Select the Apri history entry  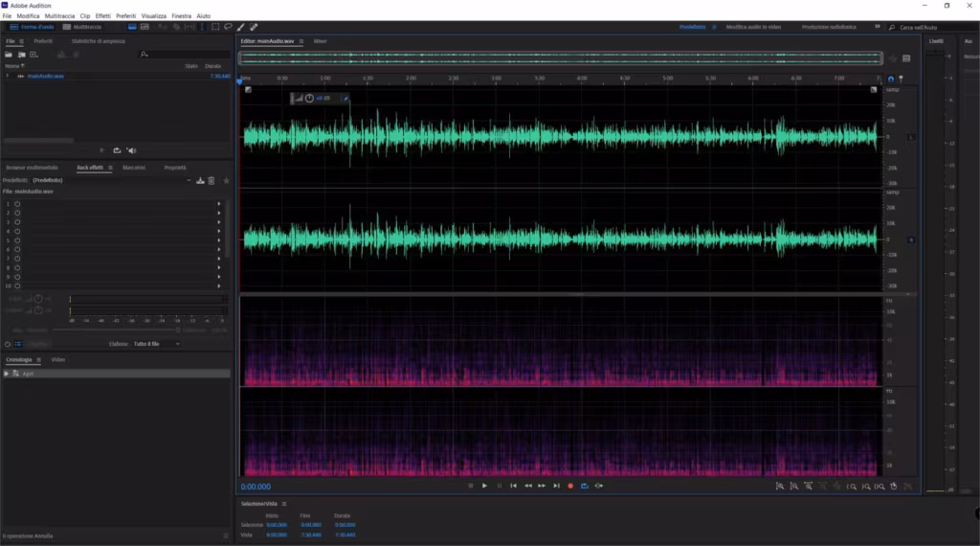pyautogui.click(x=116, y=374)
